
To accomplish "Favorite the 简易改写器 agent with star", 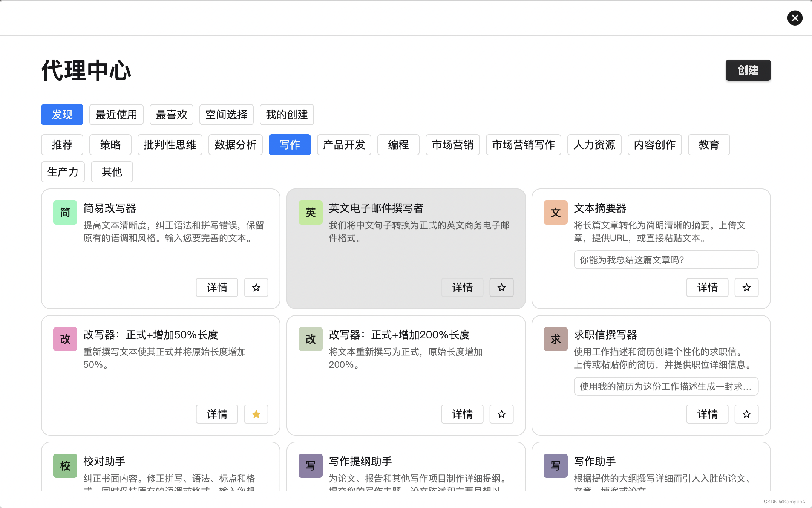I will point(256,288).
